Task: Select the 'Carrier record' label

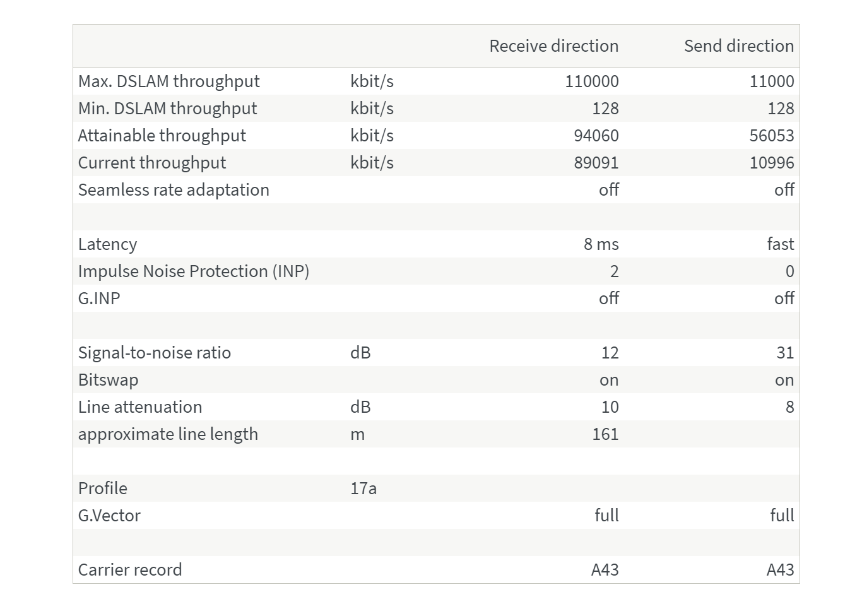Action: 130,570
